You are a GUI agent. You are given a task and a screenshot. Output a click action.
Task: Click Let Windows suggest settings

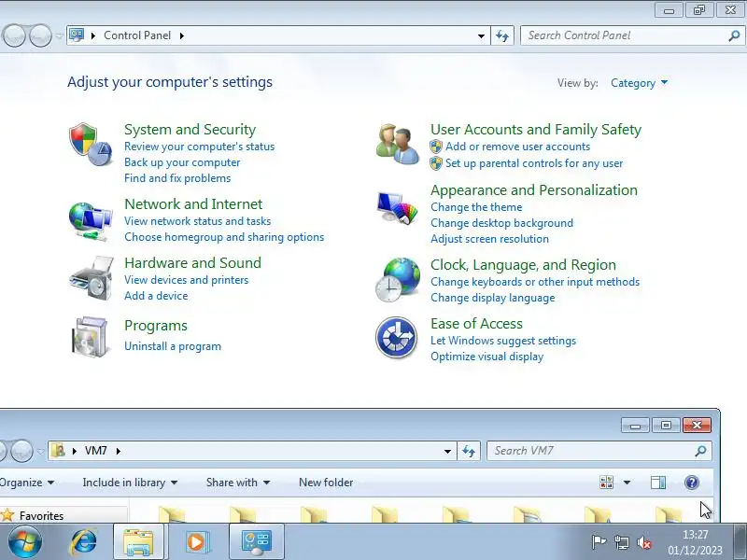click(x=503, y=341)
